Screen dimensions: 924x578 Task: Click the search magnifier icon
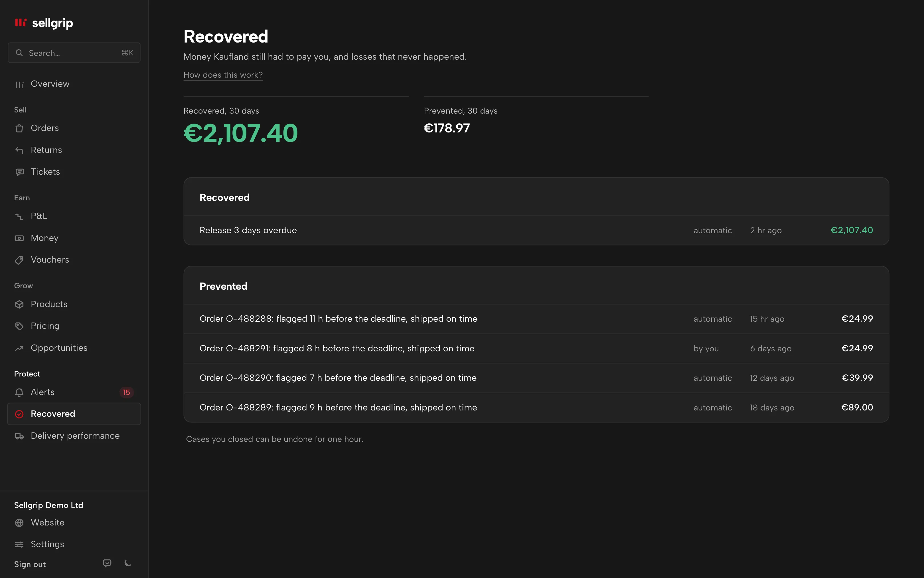click(x=19, y=53)
